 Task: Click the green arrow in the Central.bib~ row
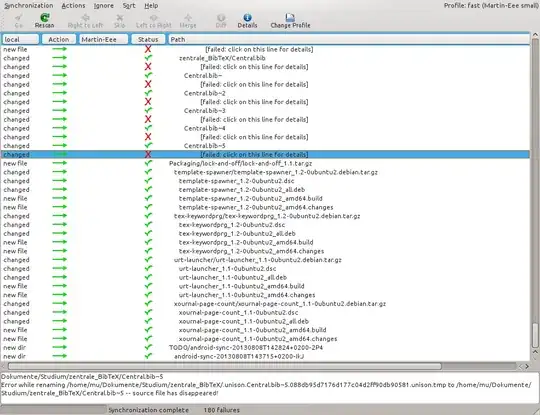(x=60, y=75)
